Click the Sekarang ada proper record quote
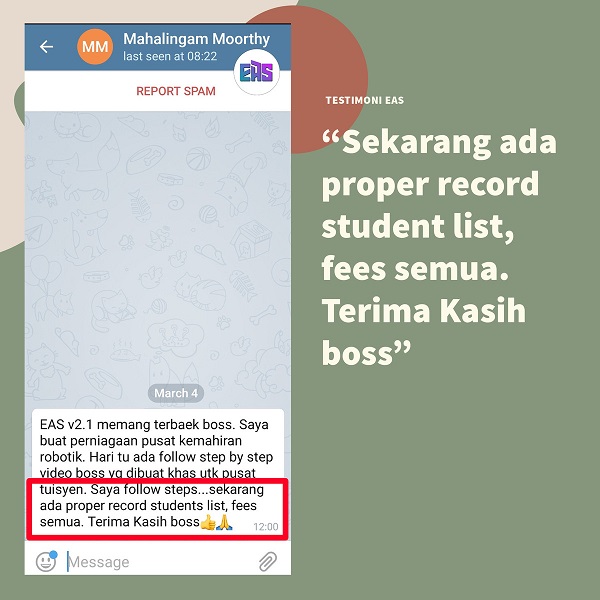Screen dimensions: 600x600 [439, 248]
